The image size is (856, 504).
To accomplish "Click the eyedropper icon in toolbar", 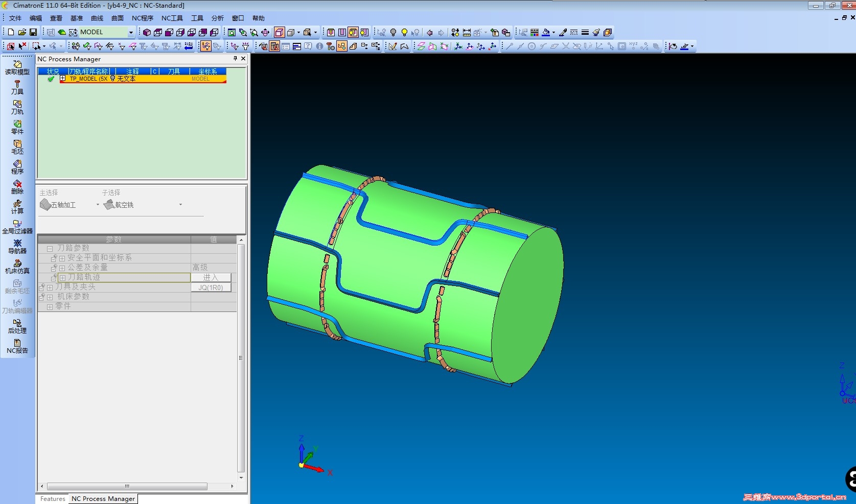I will tap(563, 32).
